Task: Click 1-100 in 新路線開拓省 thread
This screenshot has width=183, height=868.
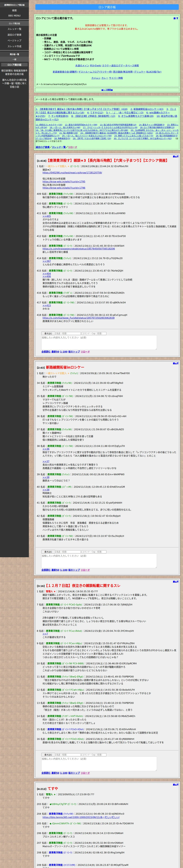Action: (x=64, y=570)
